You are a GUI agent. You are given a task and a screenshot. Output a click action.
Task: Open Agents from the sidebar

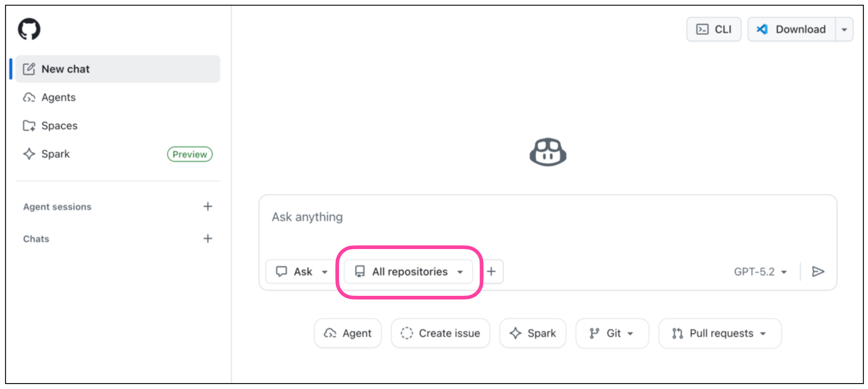[x=58, y=97]
